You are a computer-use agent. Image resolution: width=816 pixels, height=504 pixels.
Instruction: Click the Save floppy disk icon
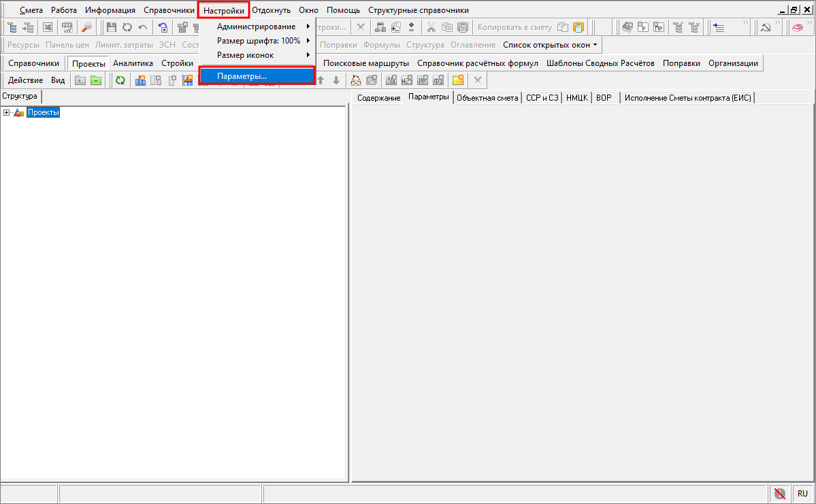(112, 28)
